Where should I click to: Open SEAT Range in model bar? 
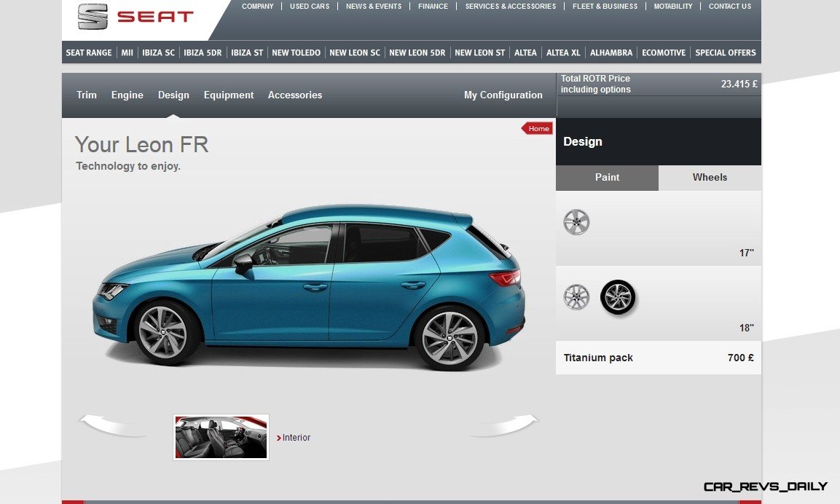[x=89, y=52]
